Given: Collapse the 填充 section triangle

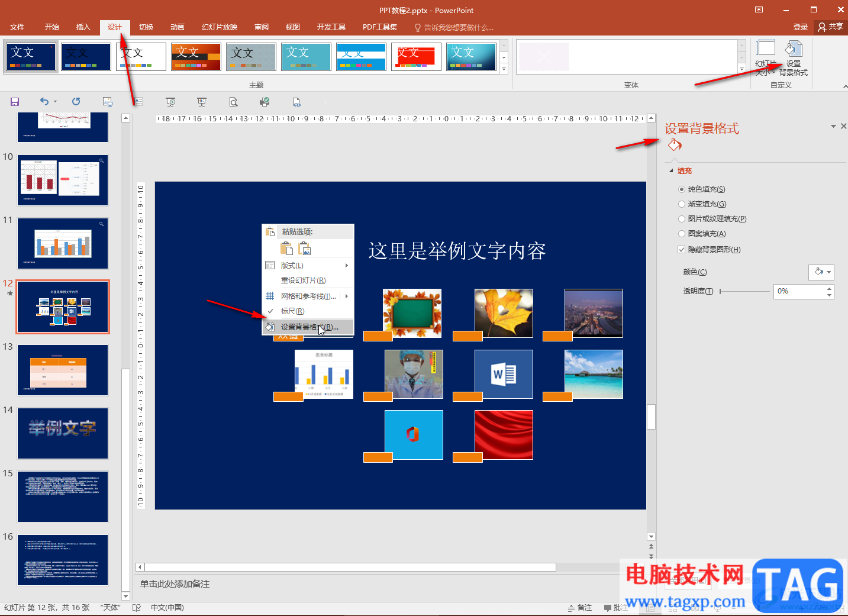Looking at the screenshot, I should 671,171.
